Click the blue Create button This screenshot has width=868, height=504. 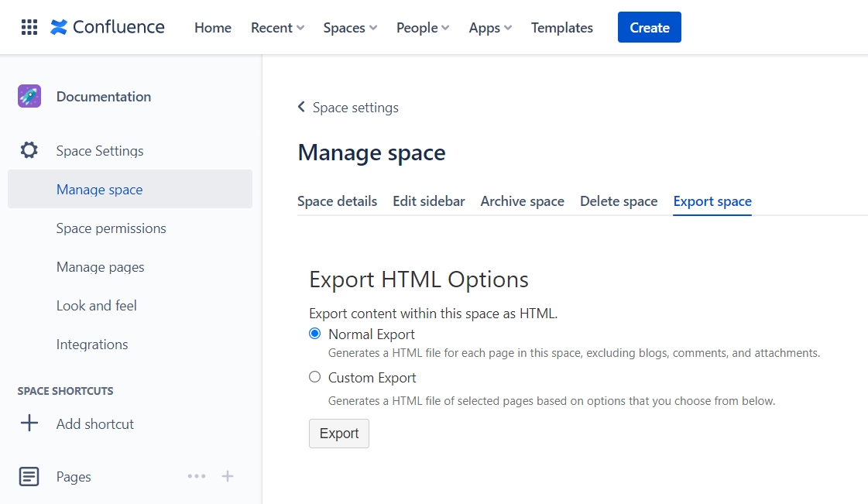click(649, 26)
